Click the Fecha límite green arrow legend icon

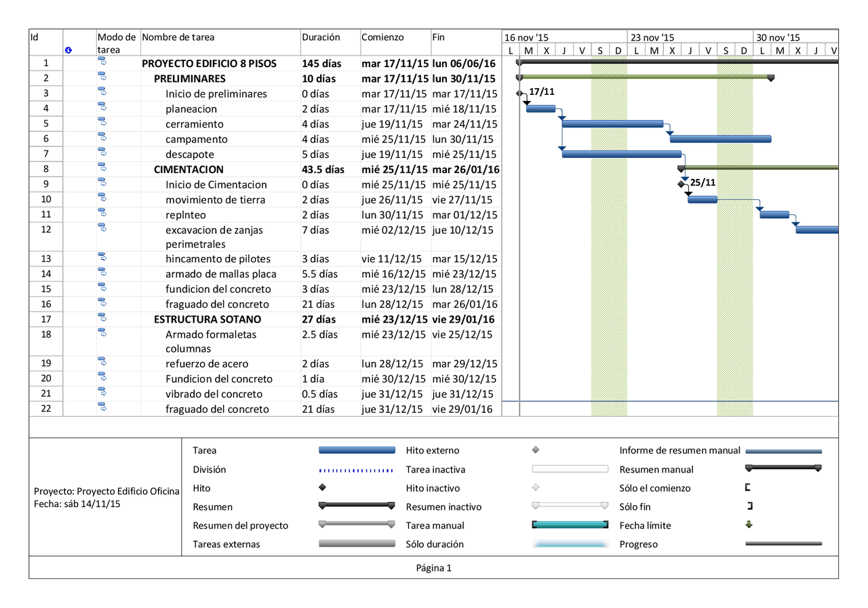click(x=749, y=524)
